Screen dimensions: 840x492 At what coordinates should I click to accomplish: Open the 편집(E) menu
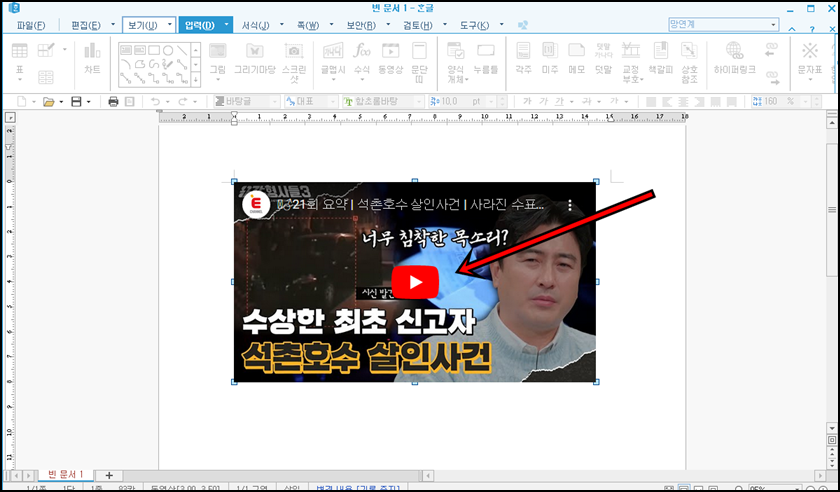coord(86,25)
